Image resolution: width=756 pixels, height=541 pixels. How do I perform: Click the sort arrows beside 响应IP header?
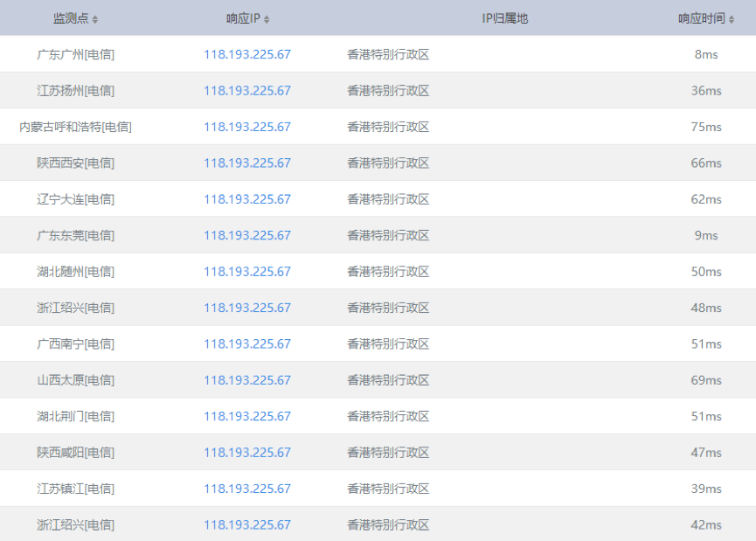coord(267,19)
